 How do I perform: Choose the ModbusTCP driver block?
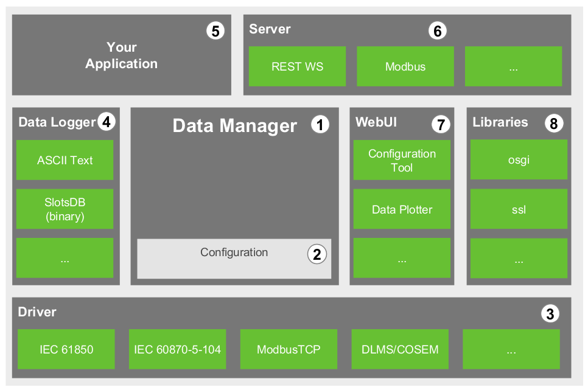(x=289, y=349)
